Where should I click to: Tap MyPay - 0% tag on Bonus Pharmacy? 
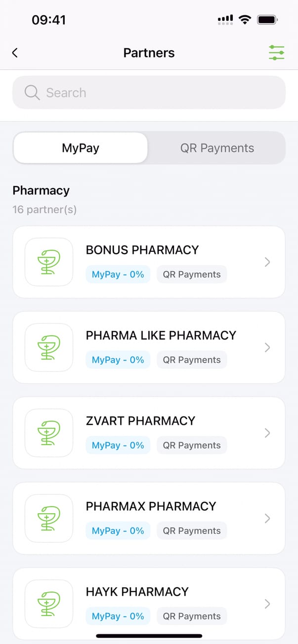pyautogui.click(x=118, y=274)
